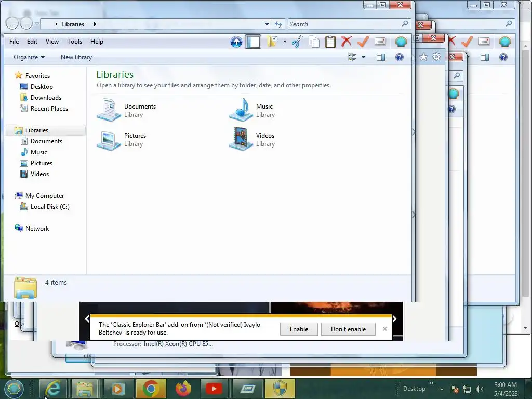Click the Email envelope icon in toolbar

[380, 42]
